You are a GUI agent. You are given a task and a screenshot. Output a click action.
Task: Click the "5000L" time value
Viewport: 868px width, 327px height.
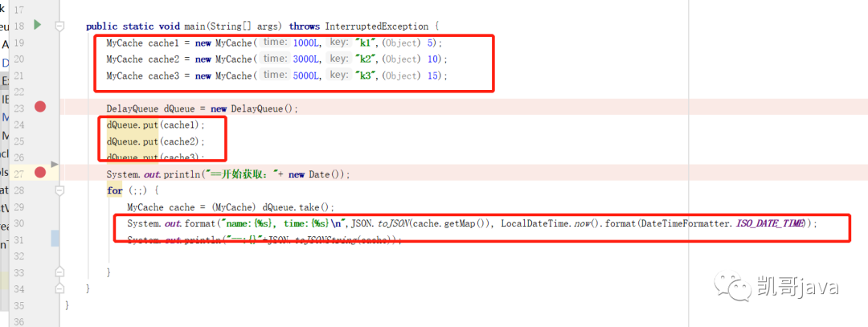pos(305,76)
